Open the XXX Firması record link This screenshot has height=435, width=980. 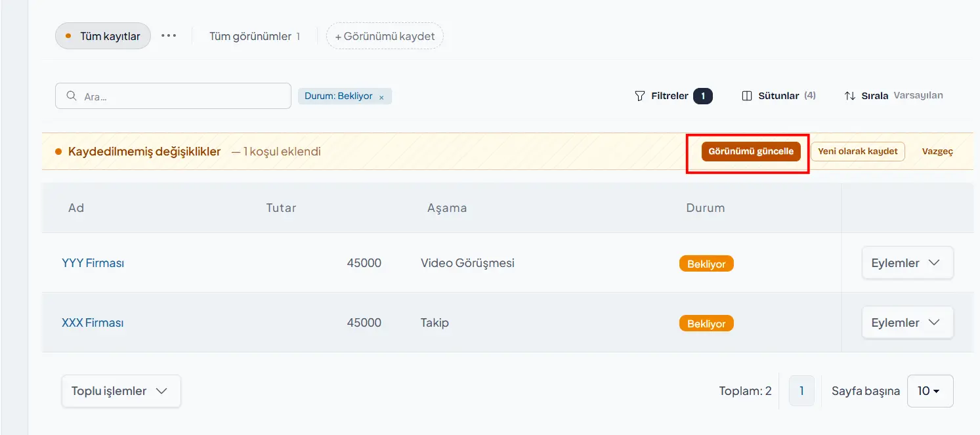coord(93,323)
